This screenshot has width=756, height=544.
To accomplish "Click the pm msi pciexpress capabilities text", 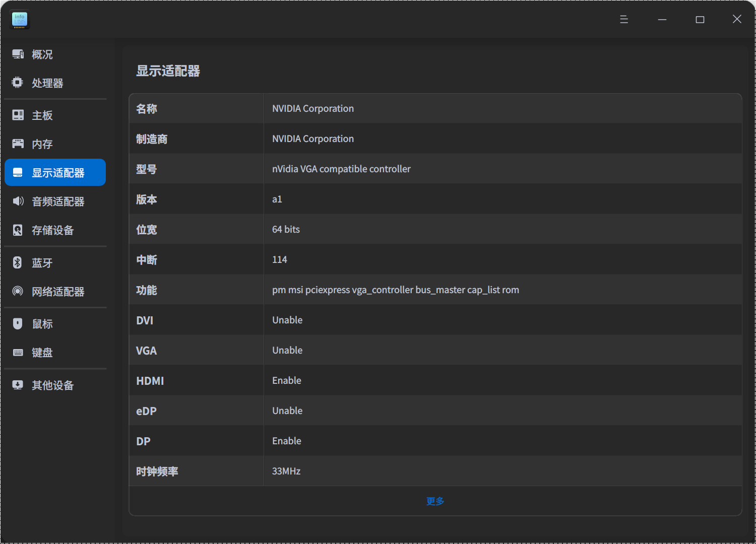I will tap(396, 290).
